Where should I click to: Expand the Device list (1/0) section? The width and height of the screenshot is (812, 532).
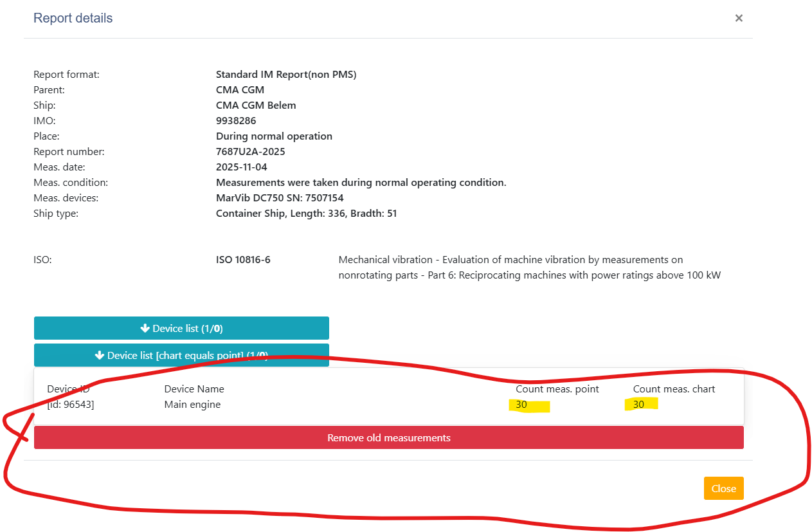(181, 328)
